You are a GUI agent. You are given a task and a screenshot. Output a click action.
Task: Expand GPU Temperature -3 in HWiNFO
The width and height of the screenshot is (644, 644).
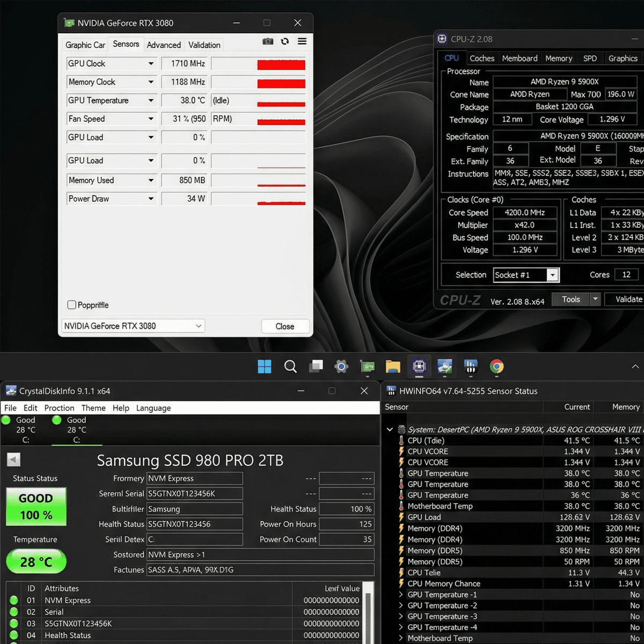click(401, 616)
